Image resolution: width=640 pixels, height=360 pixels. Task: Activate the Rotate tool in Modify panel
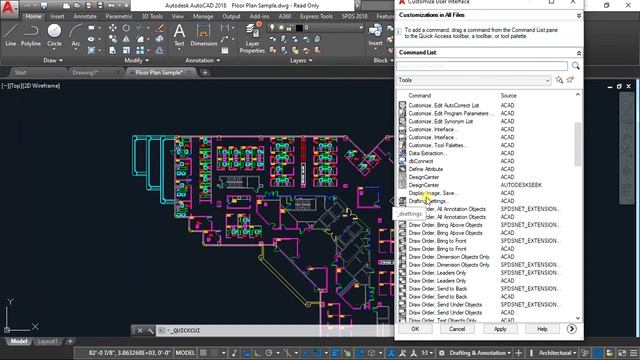126,28
